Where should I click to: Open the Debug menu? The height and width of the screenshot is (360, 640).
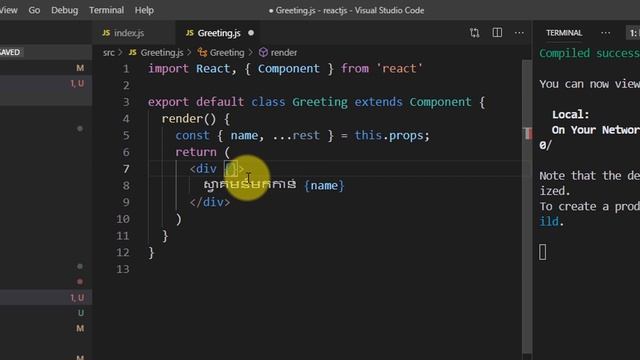(64, 10)
